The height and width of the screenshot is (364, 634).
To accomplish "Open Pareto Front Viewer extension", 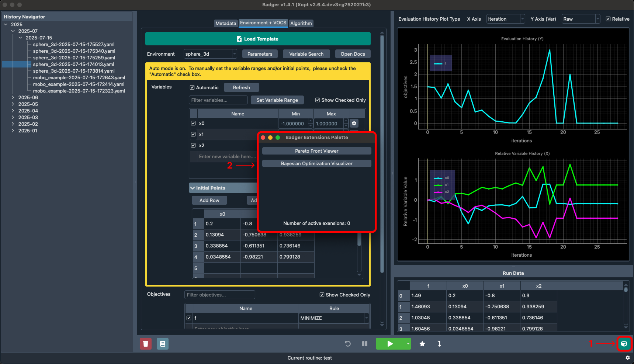I will pyautogui.click(x=316, y=151).
